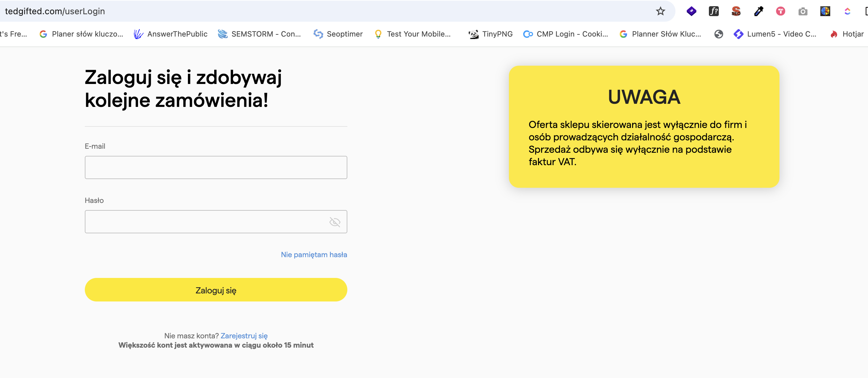Click the yellow Zaloguj się button
Viewport: 868px width, 378px height.
coord(216,290)
